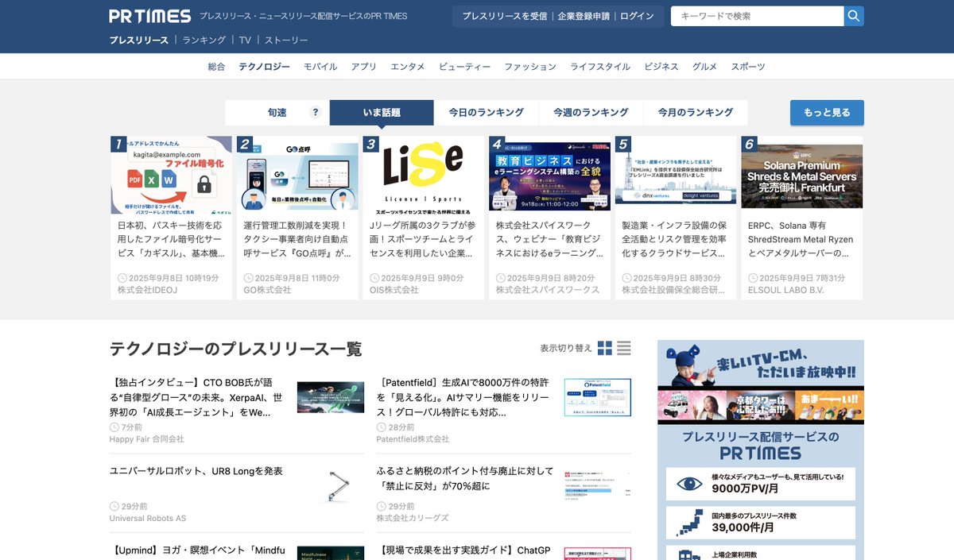
Task: Open the GO点呼 taxi service headline
Action: [x=297, y=240]
